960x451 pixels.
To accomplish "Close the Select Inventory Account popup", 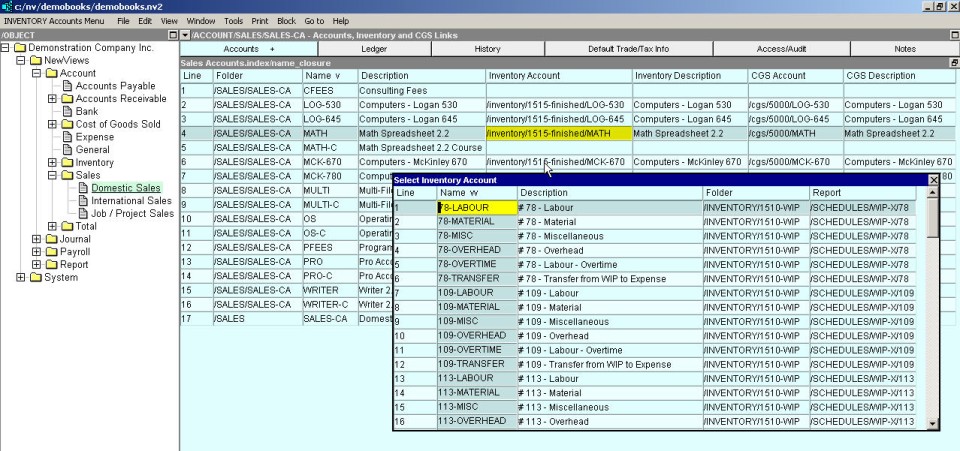I will [x=934, y=180].
